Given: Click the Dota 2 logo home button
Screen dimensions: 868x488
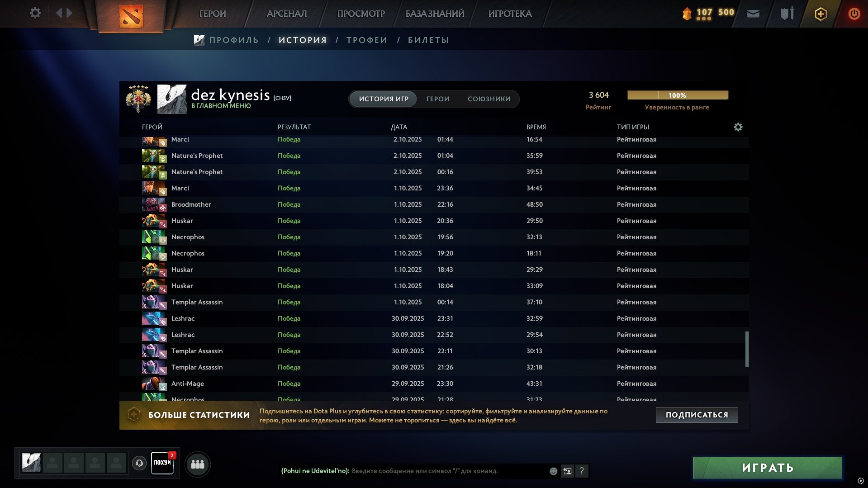Looking at the screenshot, I should point(131,16).
